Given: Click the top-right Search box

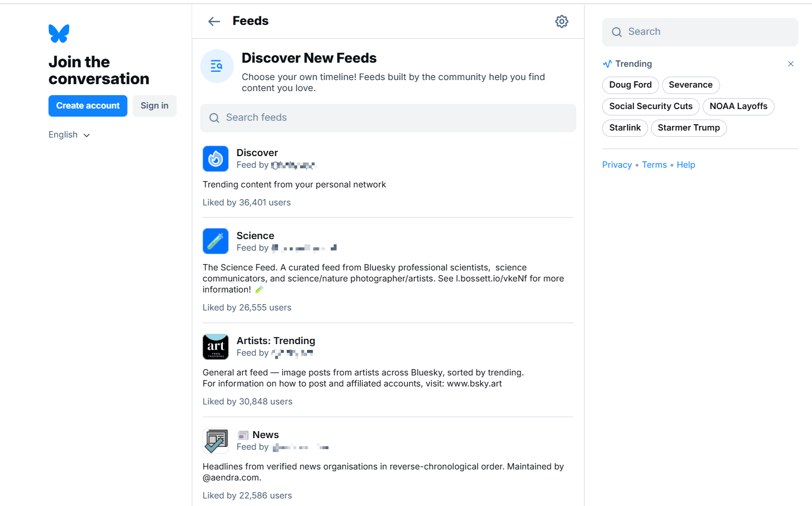Looking at the screenshot, I should pos(700,32).
